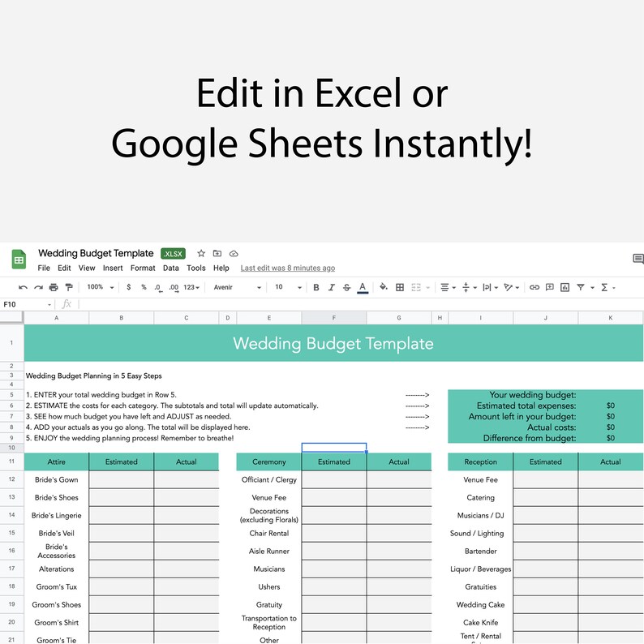Format selection as currency
Image resolution: width=644 pixels, height=644 pixels.
pyautogui.click(x=128, y=287)
